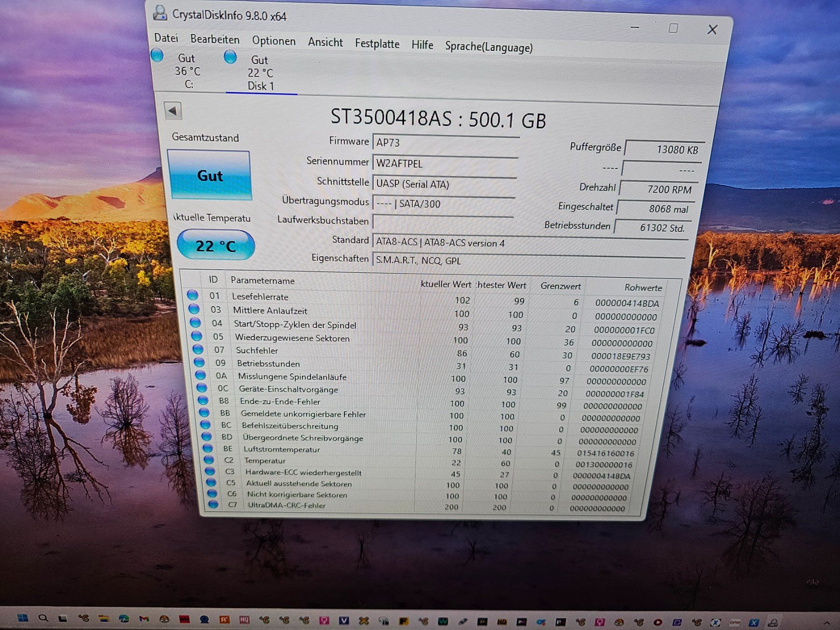Show hidden system tray icons chevron
Viewport: 840px width, 630px height.
click(x=826, y=623)
